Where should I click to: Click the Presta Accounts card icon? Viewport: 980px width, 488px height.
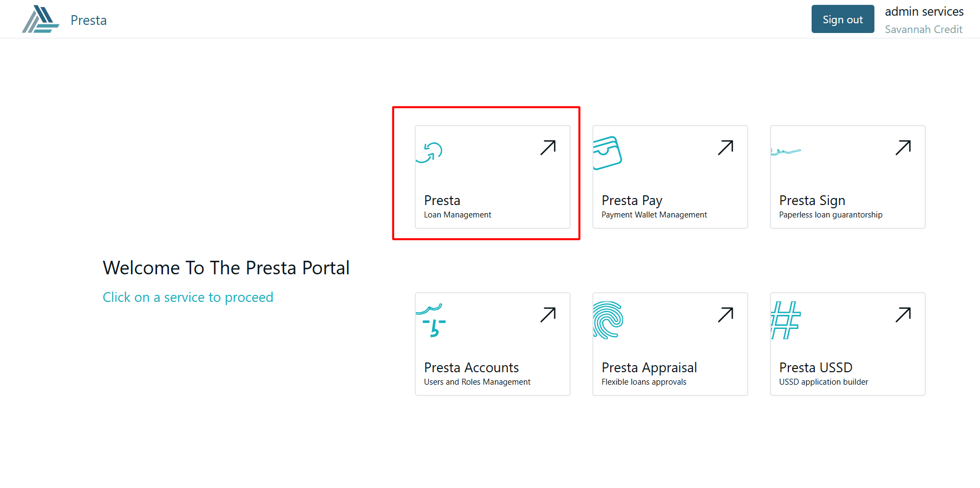click(431, 320)
